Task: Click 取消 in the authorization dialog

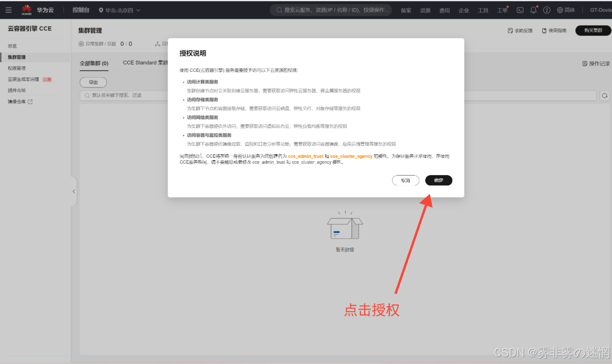Action: [x=405, y=180]
